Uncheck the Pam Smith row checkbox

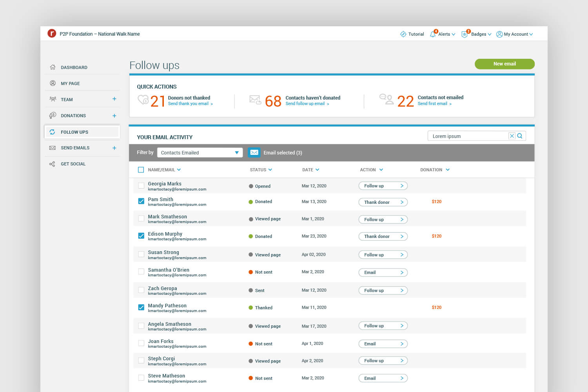pos(141,201)
